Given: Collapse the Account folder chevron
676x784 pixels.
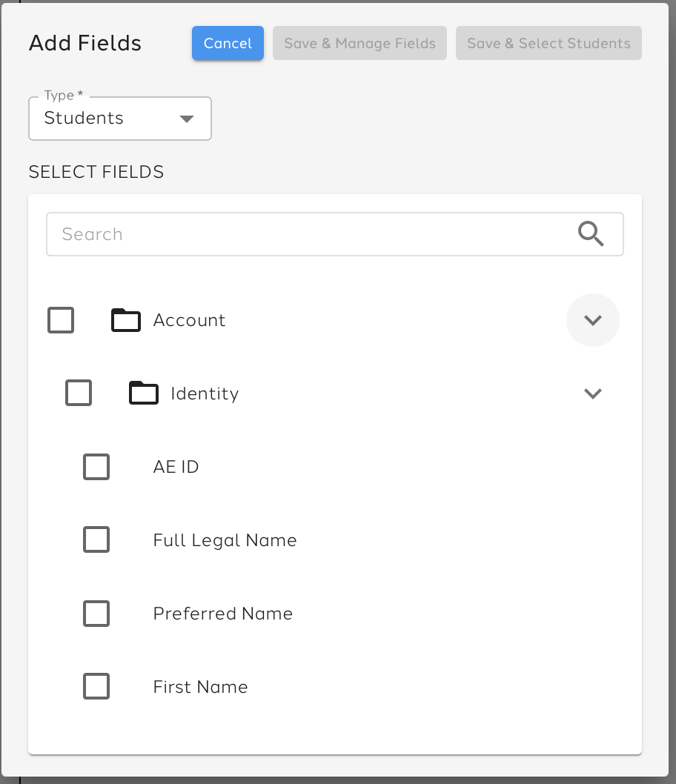Looking at the screenshot, I should 592,320.
